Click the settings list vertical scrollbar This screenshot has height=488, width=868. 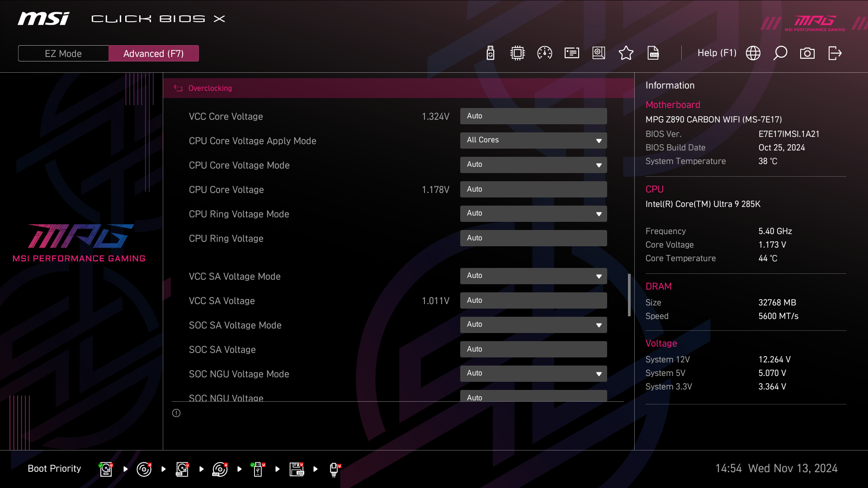(x=629, y=295)
